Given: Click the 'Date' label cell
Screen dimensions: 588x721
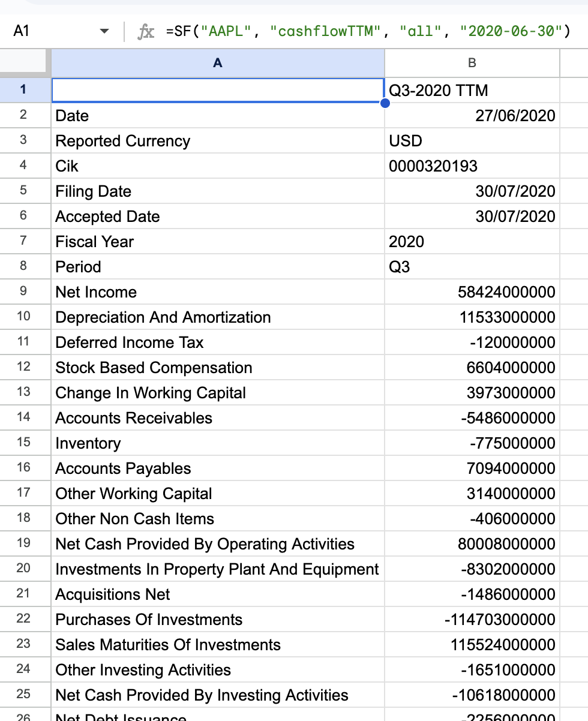Looking at the screenshot, I should pyautogui.click(x=218, y=115).
